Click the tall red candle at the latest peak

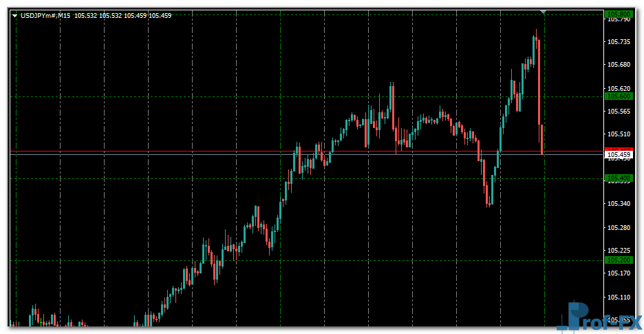pyautogui.click(x=539, y=79)
